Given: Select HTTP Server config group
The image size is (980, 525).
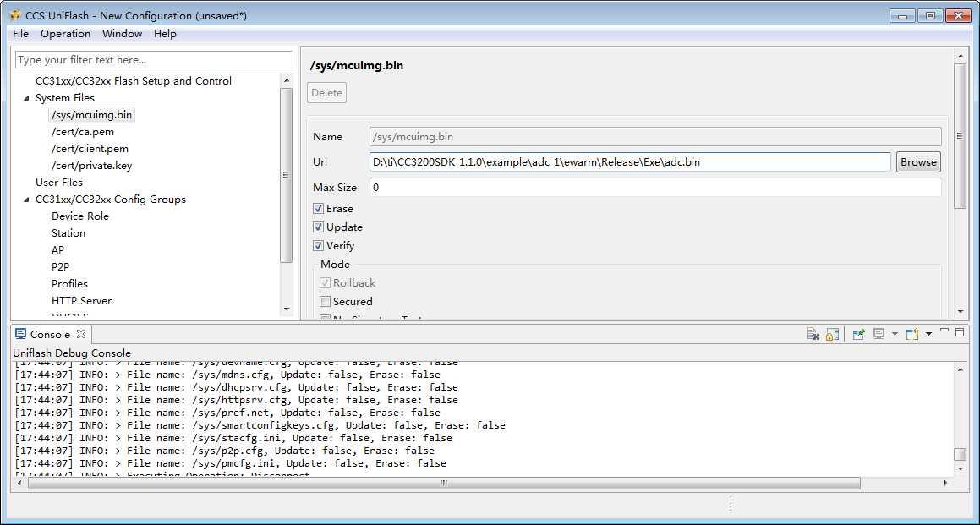Looking at the screenshot, I should [x=81, y=301].
